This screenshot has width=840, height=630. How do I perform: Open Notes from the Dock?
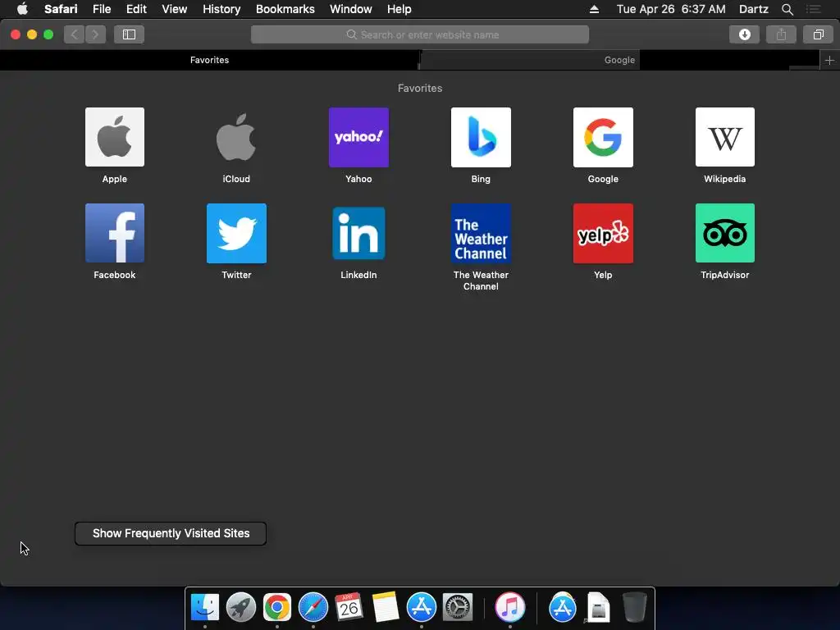pyautogui.click(x=386, y=607)
